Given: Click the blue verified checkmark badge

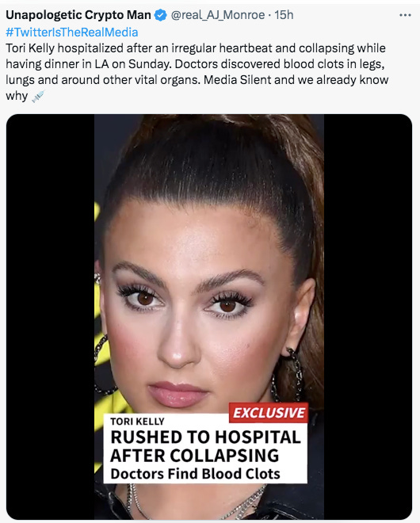Looking at the screenshot, I should click(x=161, y=15).
